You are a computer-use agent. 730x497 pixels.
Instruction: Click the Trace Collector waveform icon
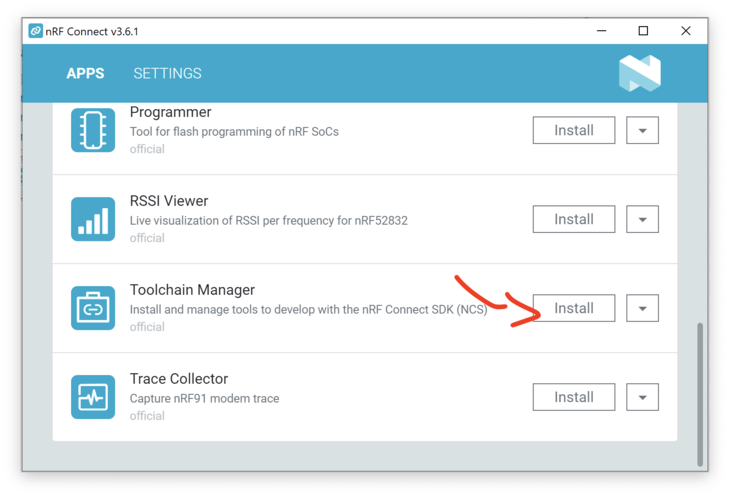93,396
